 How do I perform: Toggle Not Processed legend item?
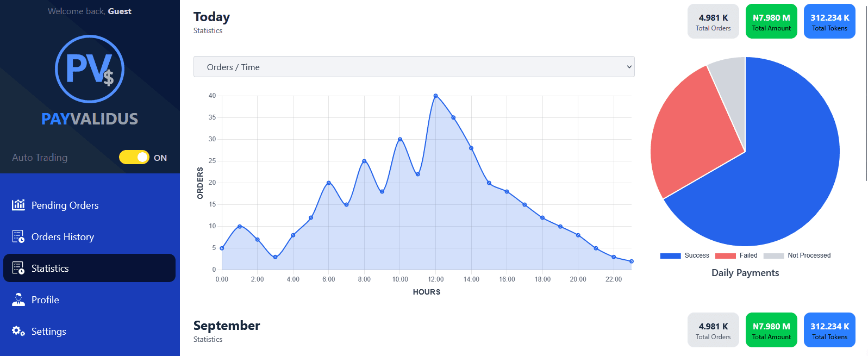797,255
